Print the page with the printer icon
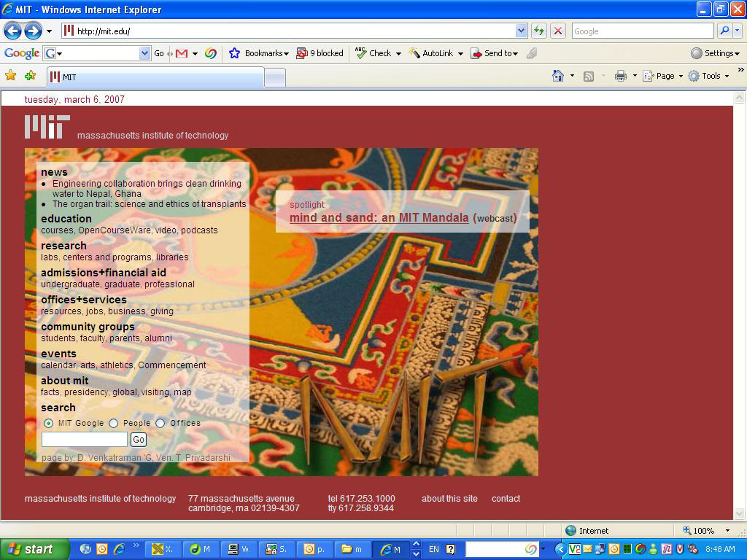747x560 pixels. click(620, 76)
